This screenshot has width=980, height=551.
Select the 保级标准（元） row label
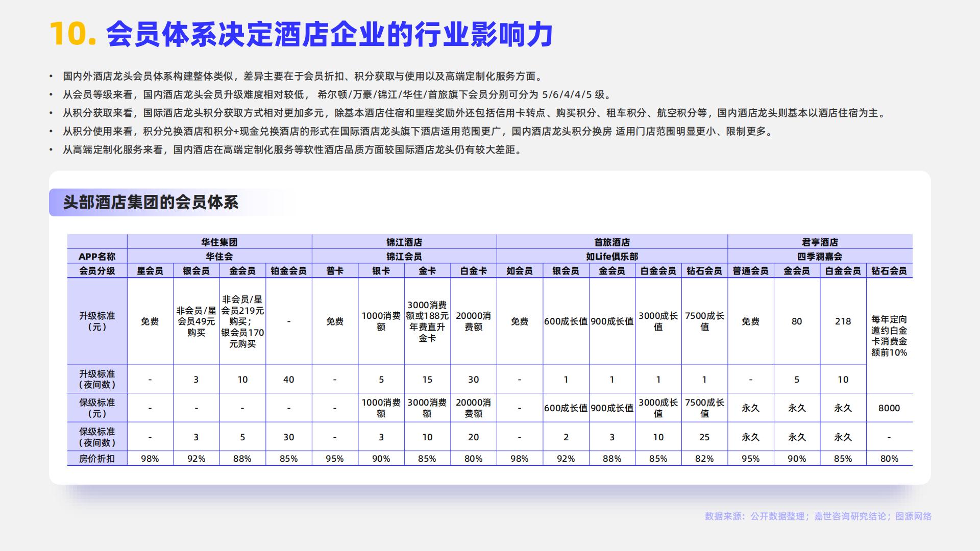pyautogui.click(x=97, y=408)
